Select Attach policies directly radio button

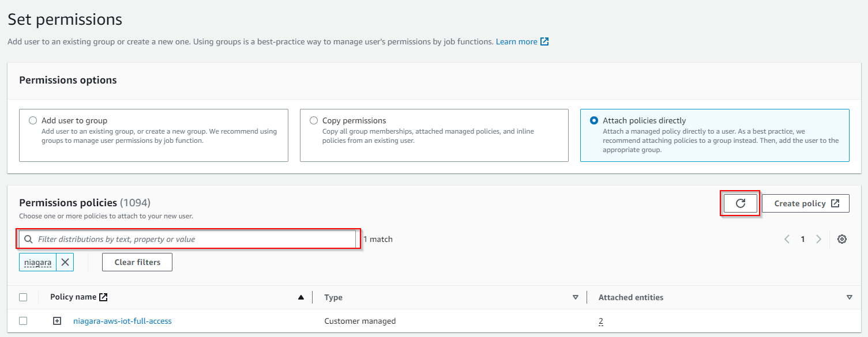pyautogui.click(x=594, y=121)
